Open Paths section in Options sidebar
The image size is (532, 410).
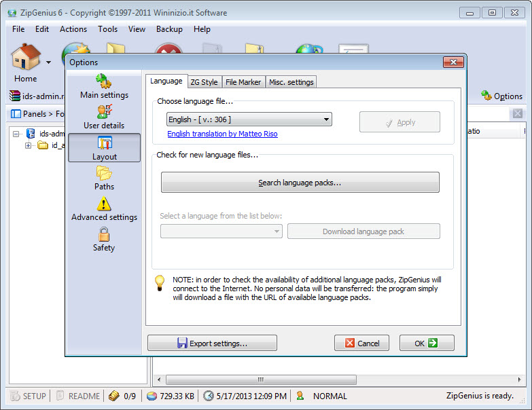(x=104, y=179)
